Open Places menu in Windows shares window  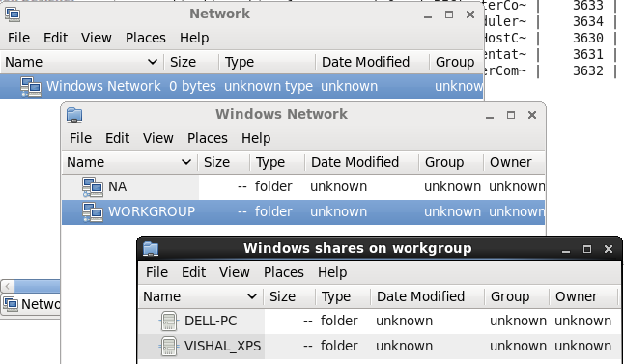(x=284, y=272)
